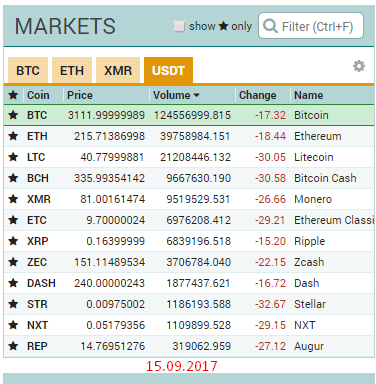Enable the show star only checkbox
The width and height of the screenshot is (376, 384).
[x=179, y=26]
